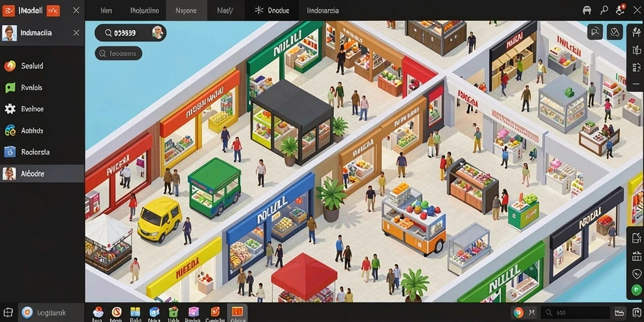Screen dimensions: 644x322
Task: Open the Indorarsia tab
Action: [x=323, y=11]
